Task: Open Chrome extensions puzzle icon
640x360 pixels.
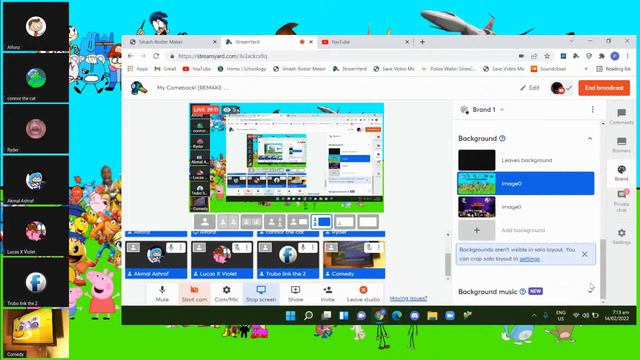Action: (x=601, y=56)
